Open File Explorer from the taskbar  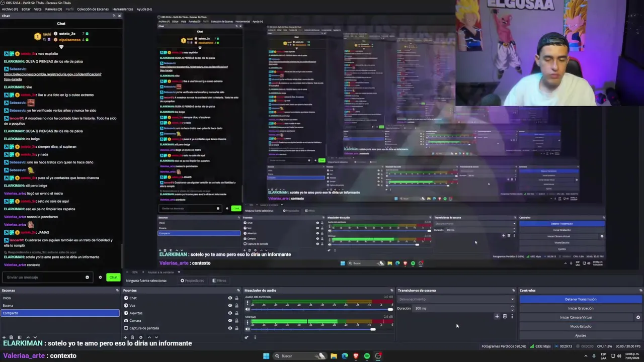click(334, 356)
